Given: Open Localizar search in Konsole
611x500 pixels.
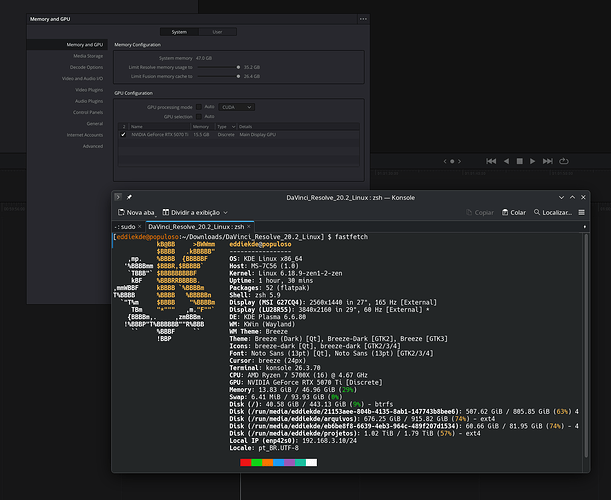Looking at the screenshot, I should point(553,212).
